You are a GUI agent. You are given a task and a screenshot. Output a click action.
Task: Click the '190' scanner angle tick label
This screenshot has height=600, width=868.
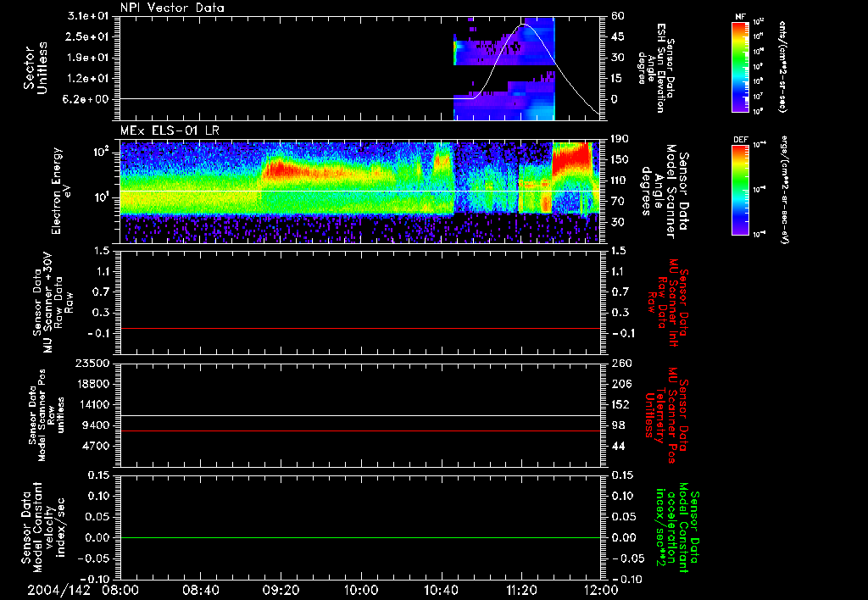point(621,139)
